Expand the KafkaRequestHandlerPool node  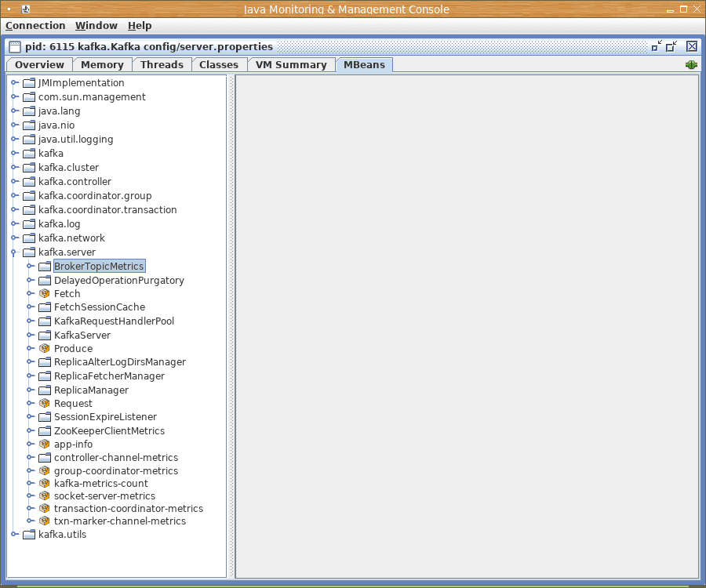point(30,321)
